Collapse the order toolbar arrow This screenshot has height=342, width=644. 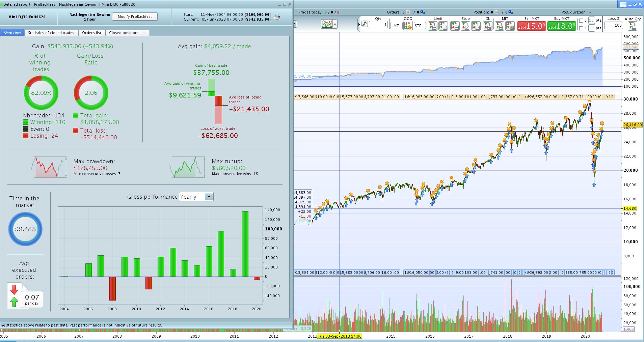359,24
